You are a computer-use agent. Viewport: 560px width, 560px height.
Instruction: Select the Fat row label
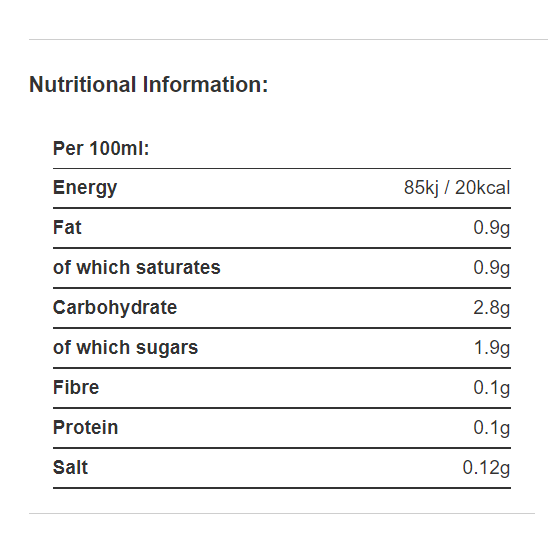[67, 228]
